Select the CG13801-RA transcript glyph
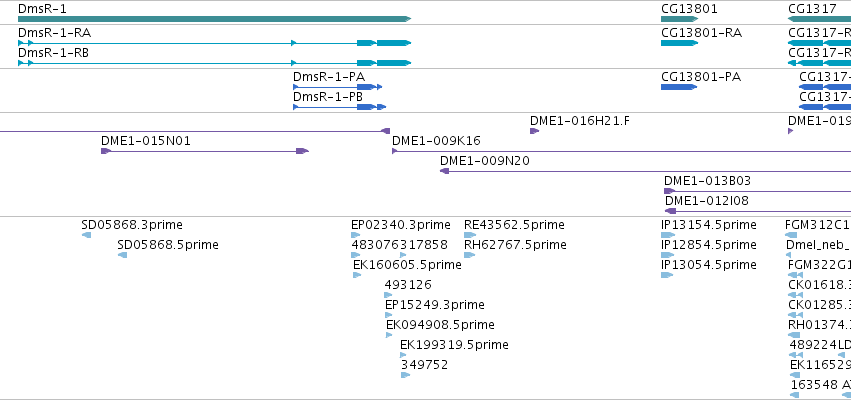 (679, 43)
